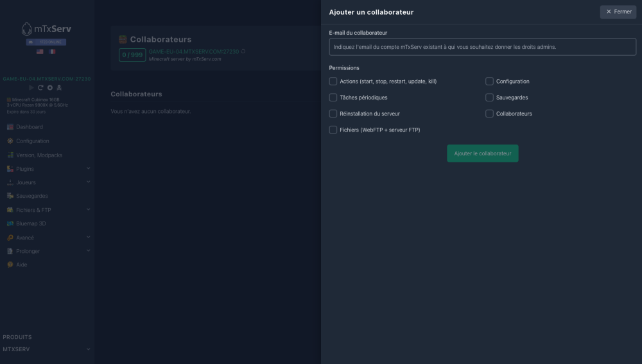The image size is (642, 364).
Task: Select the US flag language icon
Action: [40, 51]
